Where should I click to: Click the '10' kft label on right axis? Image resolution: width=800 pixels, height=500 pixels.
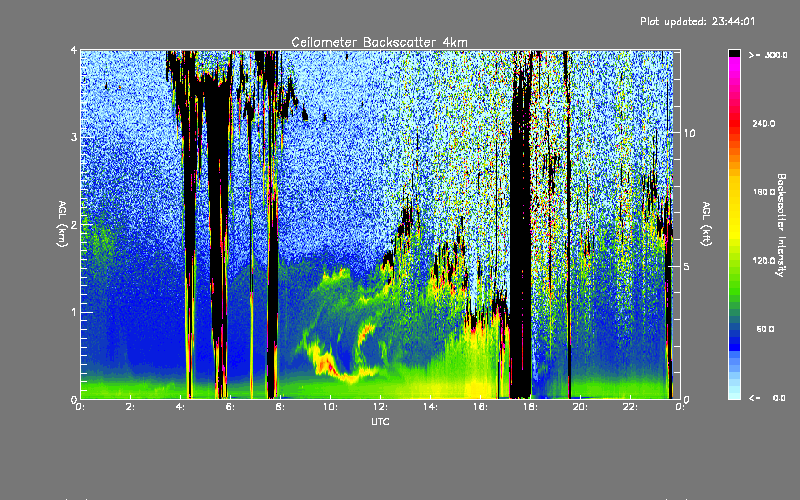click(689, 133)
